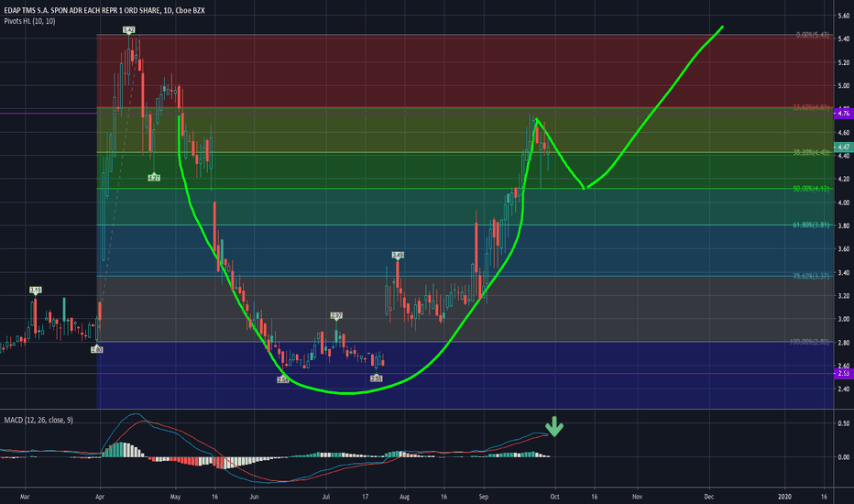854x504 pixels.
Task: Click 0.00 on the MACD scale
Action: [x=844, y=457]
